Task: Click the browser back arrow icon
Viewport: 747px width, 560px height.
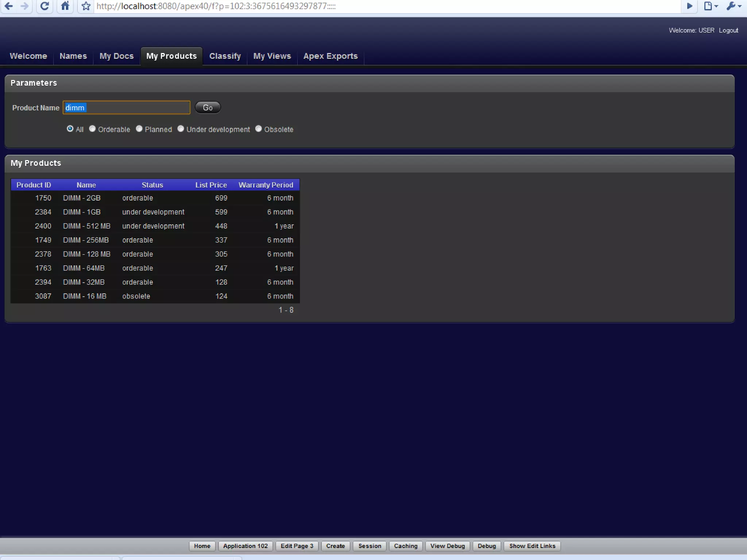Action: [x=9, y=6]
